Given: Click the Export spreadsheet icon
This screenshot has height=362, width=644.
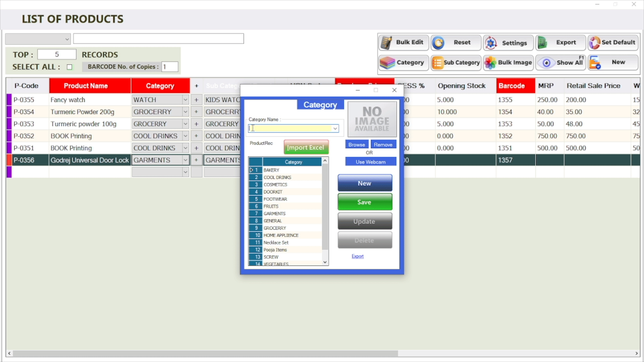Looking at the screenshot, I should (542, 43).
